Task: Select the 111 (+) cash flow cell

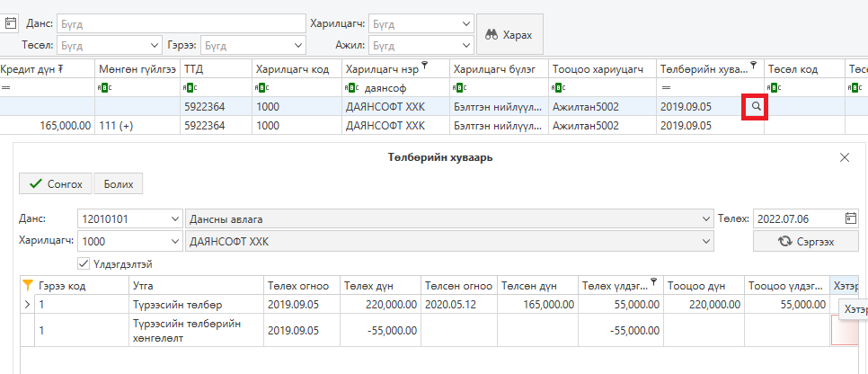Action: point(137,126)
